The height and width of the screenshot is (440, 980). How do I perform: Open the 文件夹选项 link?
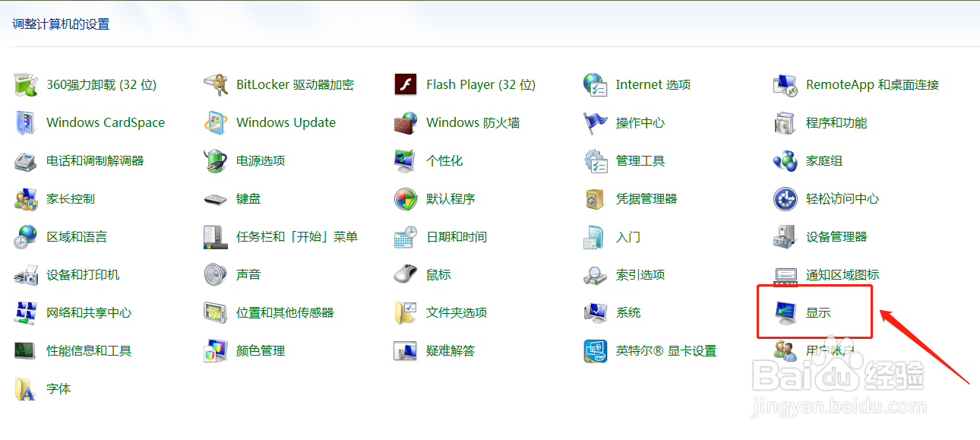(457, 313)
